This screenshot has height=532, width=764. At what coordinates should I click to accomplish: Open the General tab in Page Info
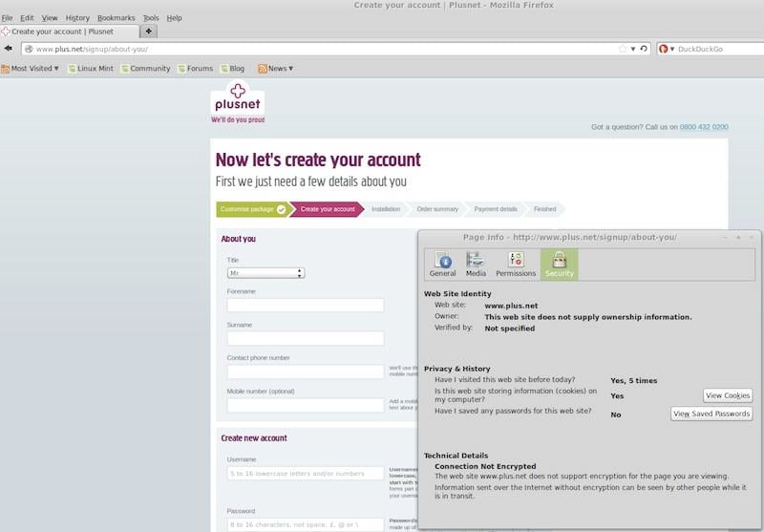[x=442, y=265]
